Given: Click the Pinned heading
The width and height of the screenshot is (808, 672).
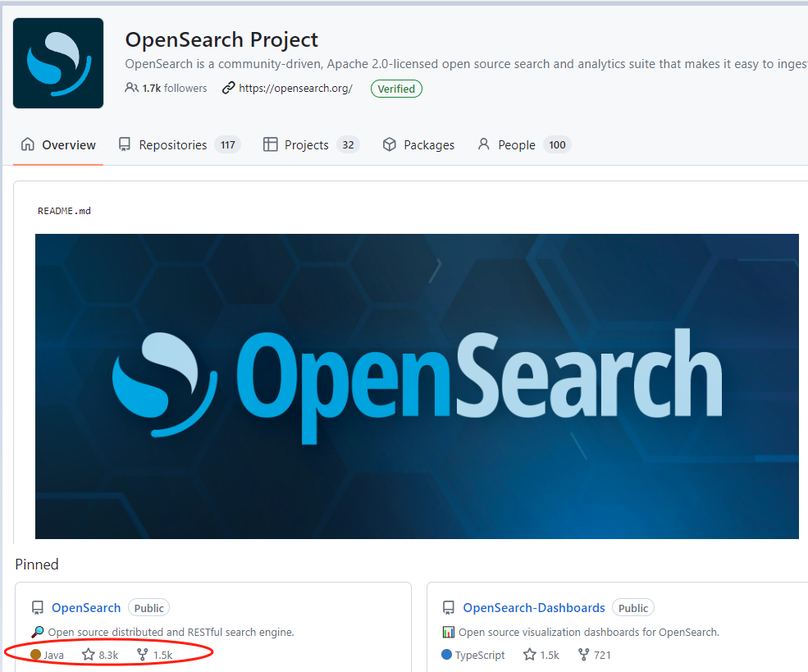Looking at the screenshot, I should click(x=37, y=565).
